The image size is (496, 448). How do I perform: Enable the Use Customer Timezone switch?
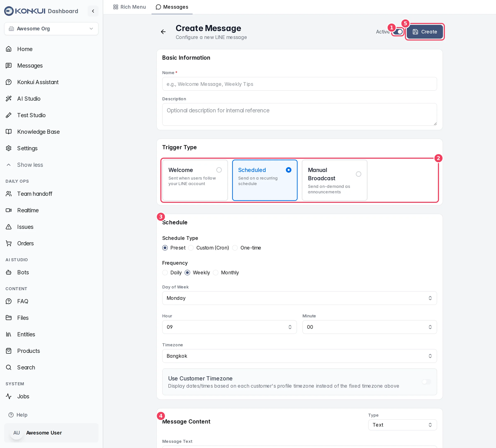tap(426, 382)
